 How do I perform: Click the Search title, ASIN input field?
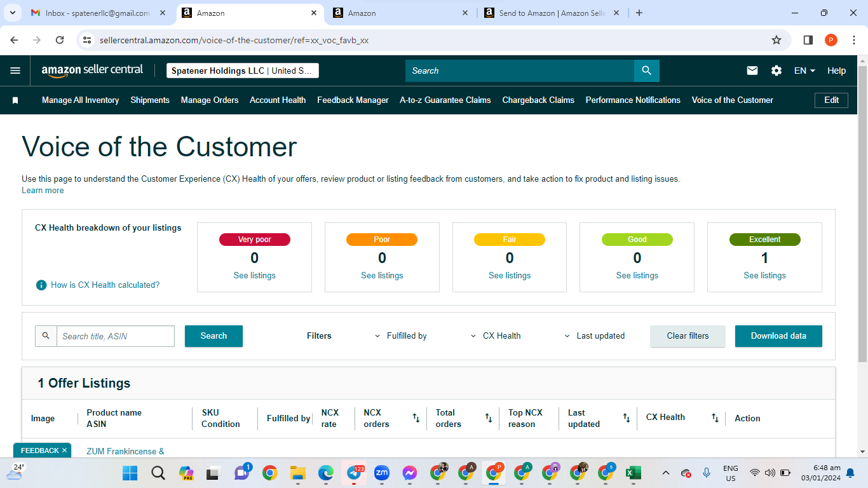click(x=116, y=335)
